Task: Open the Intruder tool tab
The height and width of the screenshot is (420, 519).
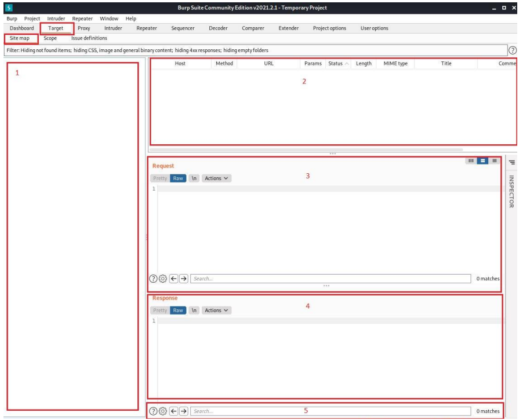Action: tap(113, 28)
